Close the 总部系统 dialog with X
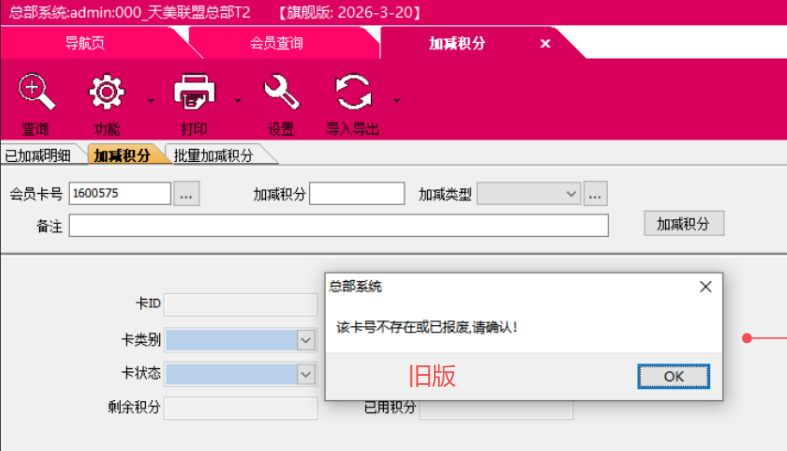The width and height of the screenshot is (787, 451). pyautogui.click(x=705, y=287)
